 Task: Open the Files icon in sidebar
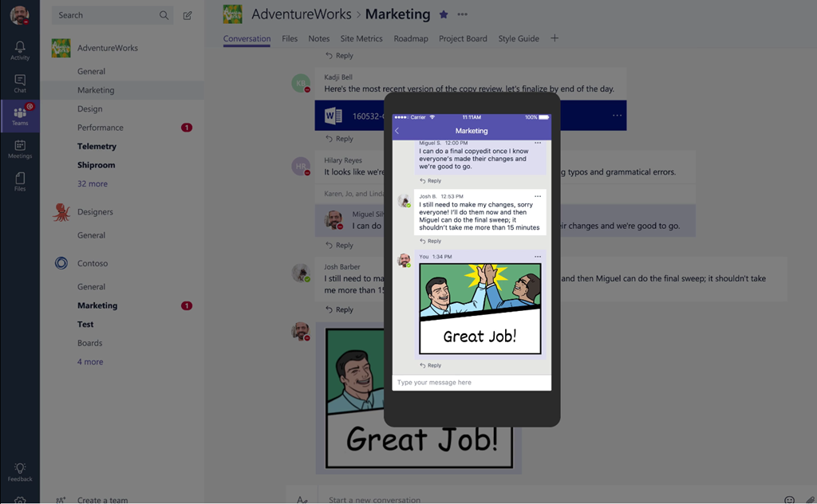tap(20, 181)
